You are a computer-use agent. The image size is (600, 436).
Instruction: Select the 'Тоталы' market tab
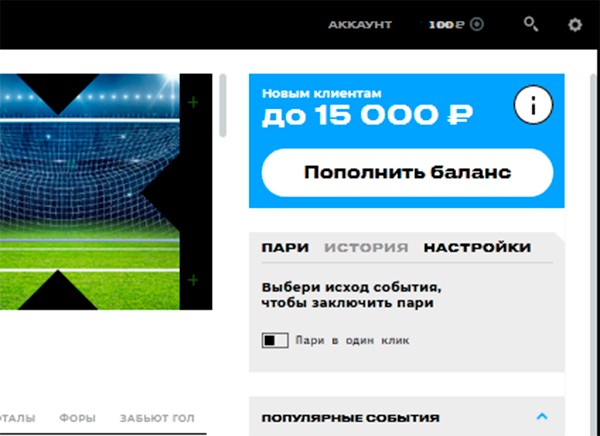(17, 418)
